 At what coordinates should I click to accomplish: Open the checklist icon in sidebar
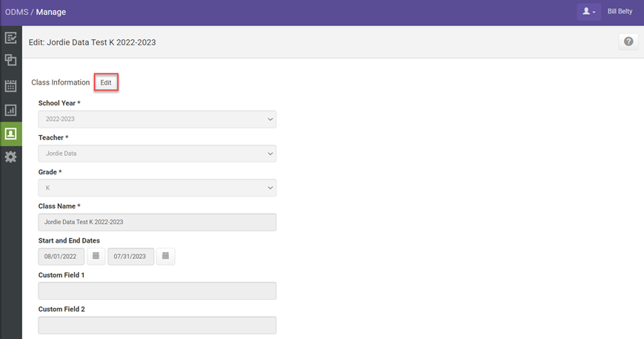tap(10, 39)
